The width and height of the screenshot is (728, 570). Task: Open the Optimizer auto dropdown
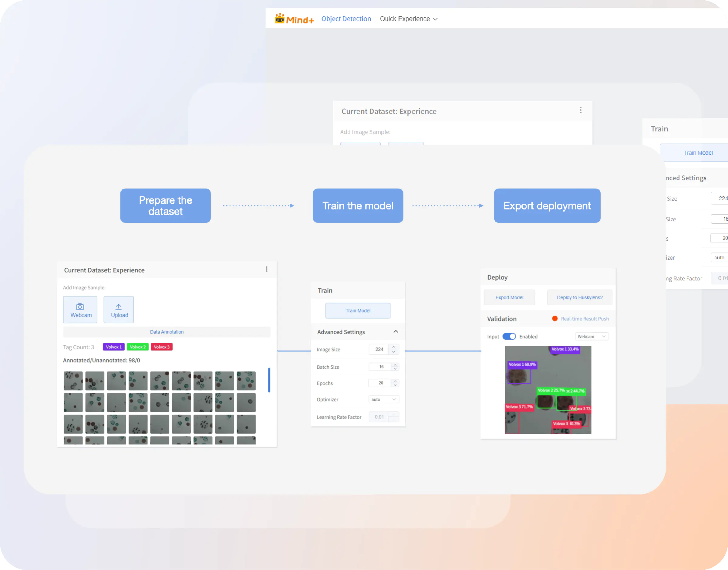pos(383,399)
